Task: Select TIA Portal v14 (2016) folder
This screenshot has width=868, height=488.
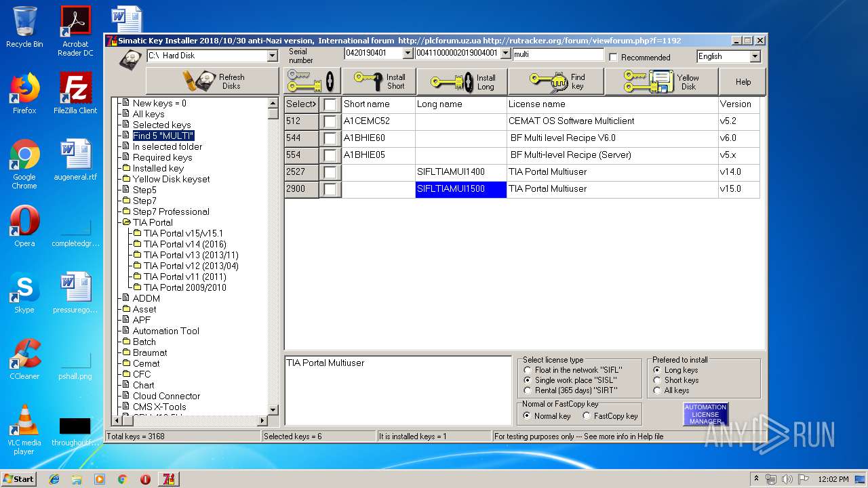Action: pos(184,244)
